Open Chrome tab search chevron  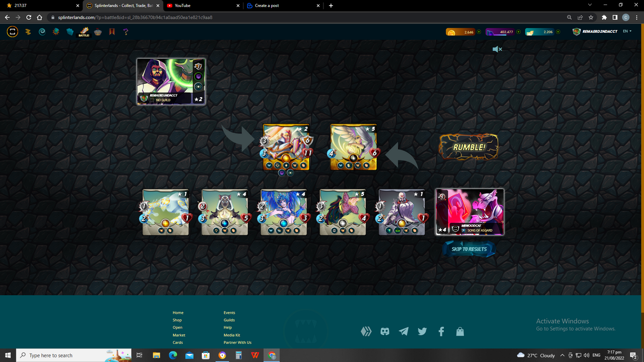[590, 5]
